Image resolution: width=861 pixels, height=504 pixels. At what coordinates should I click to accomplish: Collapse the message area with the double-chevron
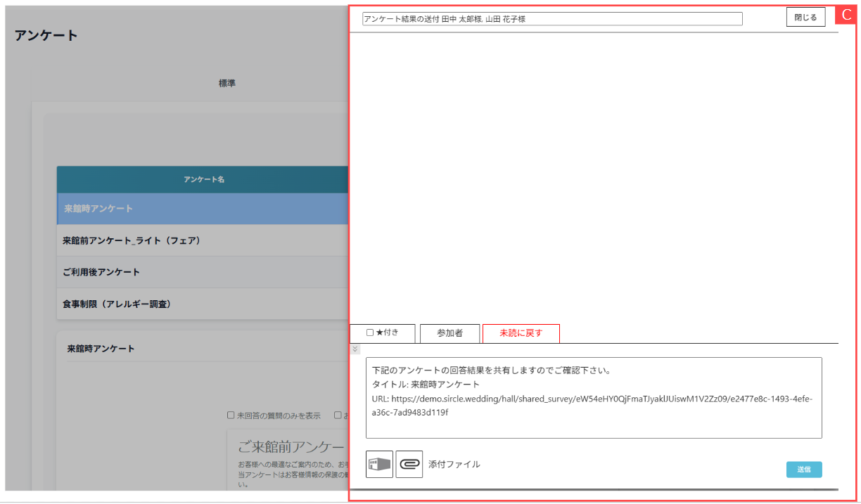[x=355, y=349]
